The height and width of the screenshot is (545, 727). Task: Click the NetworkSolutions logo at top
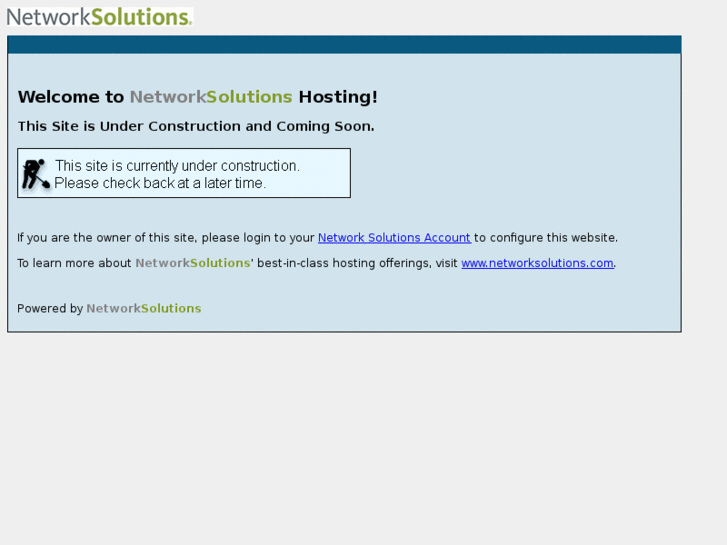click(x=100, y=17)
